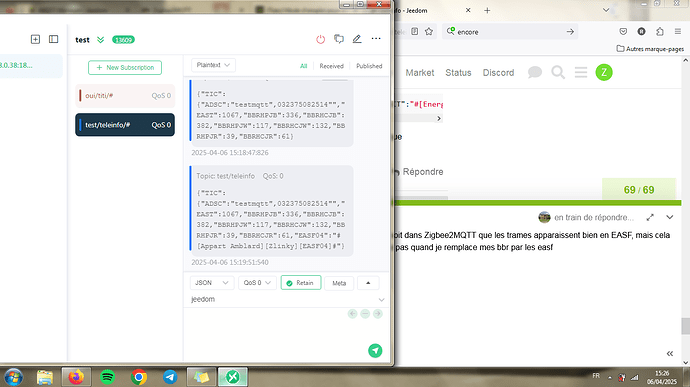
Task: Open the three-dots more menu
Action: point(376,39)
